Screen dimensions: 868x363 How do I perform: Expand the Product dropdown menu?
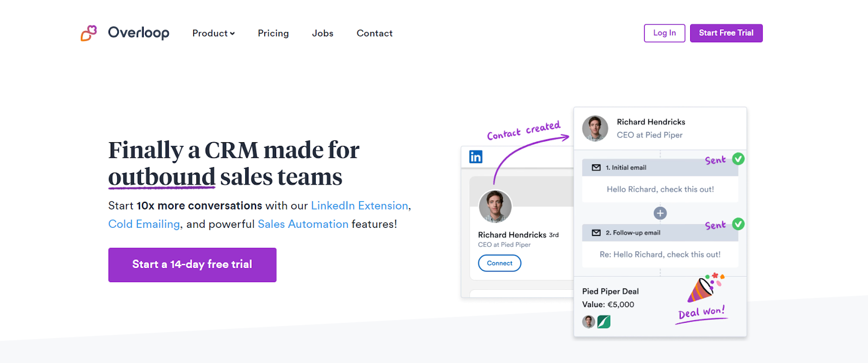pyautogui.click(x=214, y=33)
